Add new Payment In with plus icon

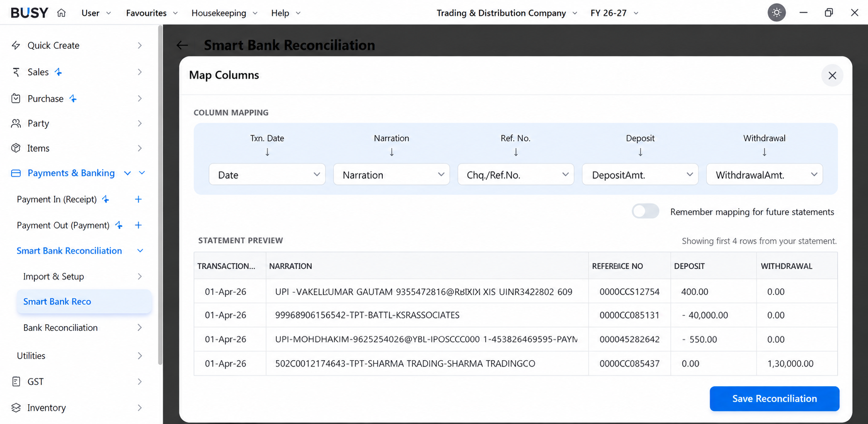138,199
